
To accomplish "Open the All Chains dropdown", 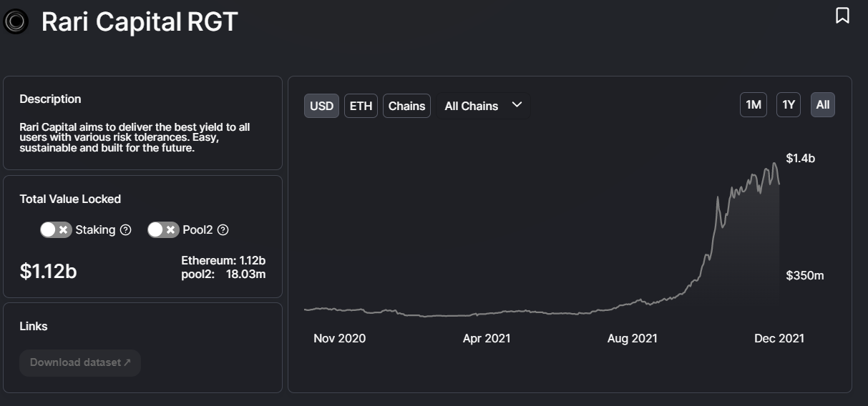I will point(483,106).
